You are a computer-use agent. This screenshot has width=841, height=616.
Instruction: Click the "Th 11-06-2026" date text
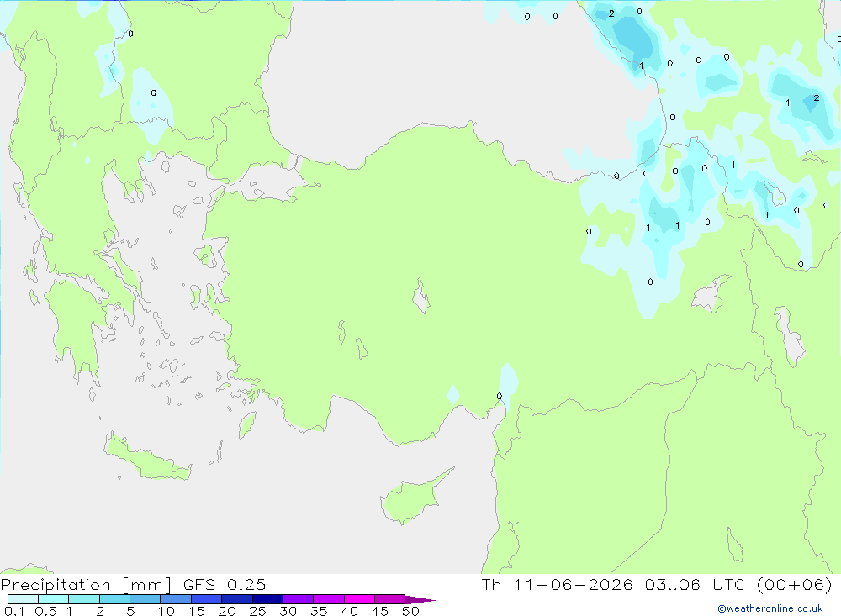point(558,584)
